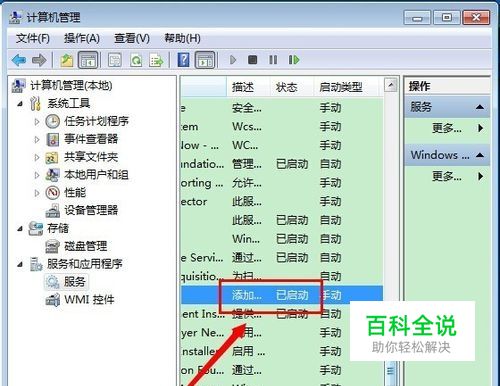Collapse the 系统工具 tree node
The image size is (500, 386).
[x=21, y=104]
